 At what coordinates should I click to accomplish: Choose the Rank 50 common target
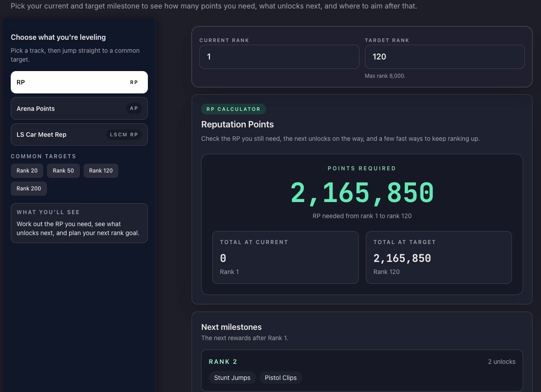click(x=63, y=170)
